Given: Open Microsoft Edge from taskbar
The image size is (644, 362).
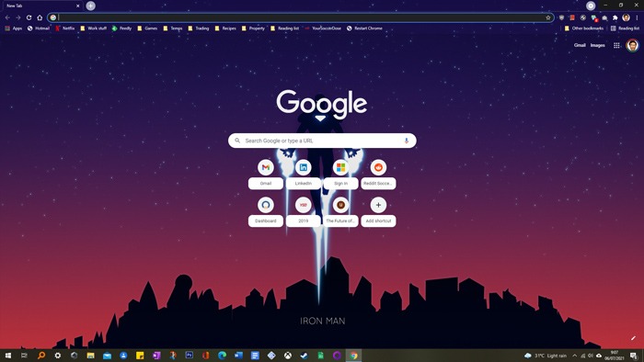Looking at the screenshot, I should pos(222,356).
